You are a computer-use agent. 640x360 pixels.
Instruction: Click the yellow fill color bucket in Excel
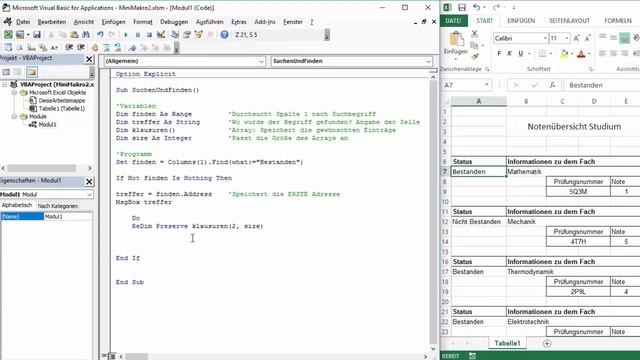pos(564,53)
